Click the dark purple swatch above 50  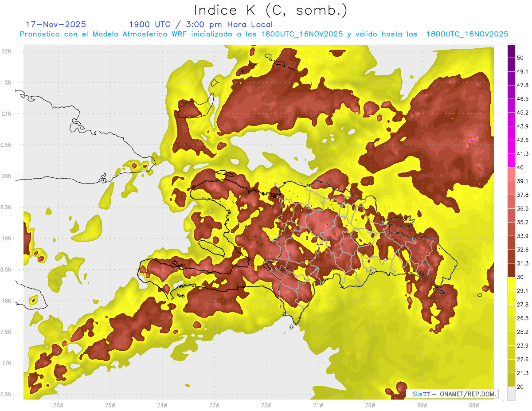(x=511, y=51)
